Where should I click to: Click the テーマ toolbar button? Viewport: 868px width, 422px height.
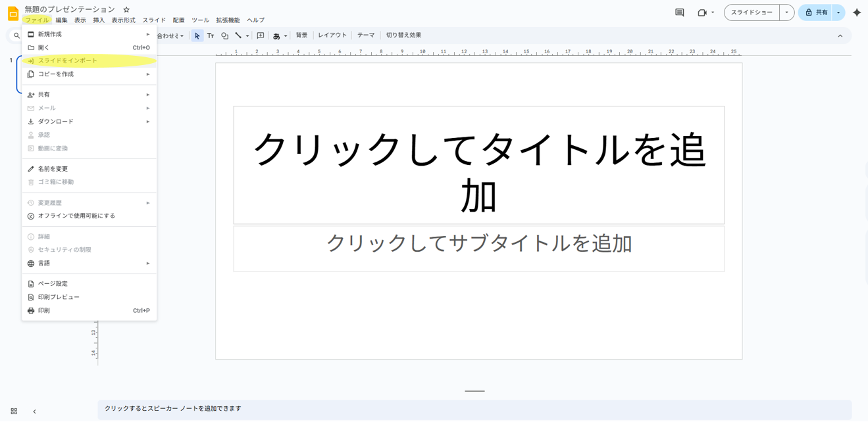point(366,35)
